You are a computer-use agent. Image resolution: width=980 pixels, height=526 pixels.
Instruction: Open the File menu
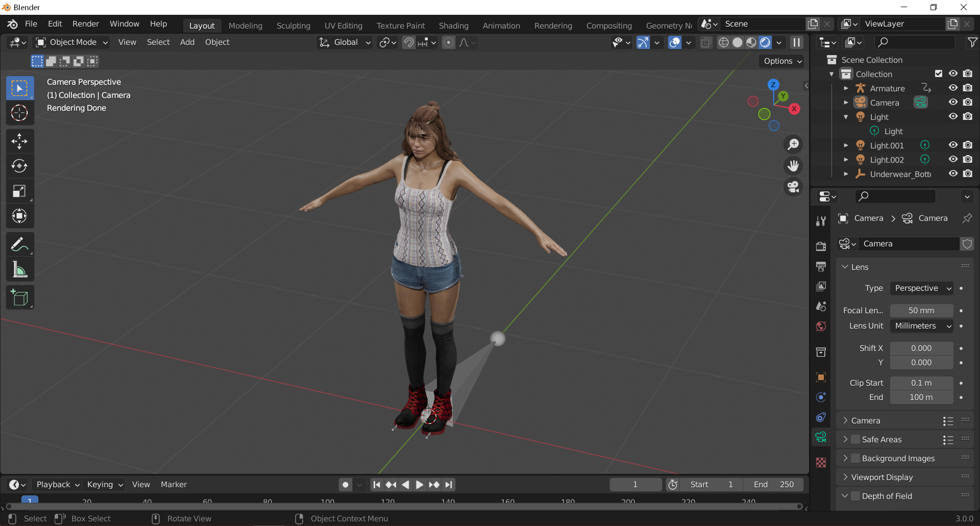pyautogui.click(x=31, y=24)
